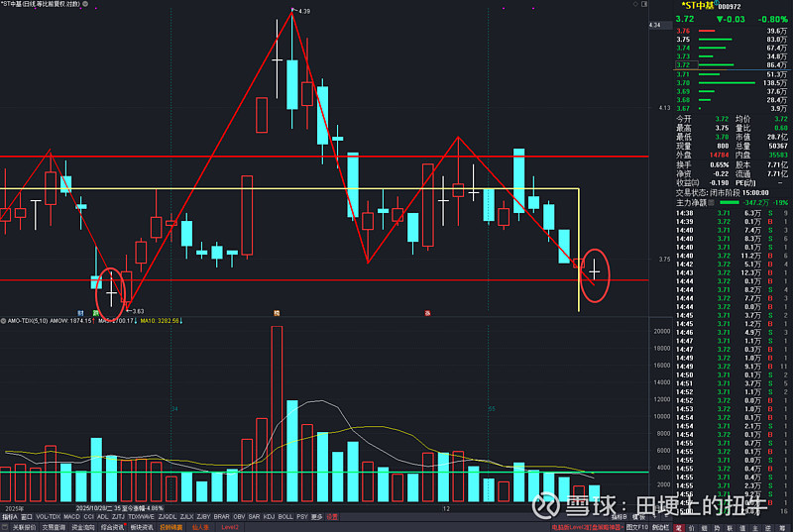This screenshot has height=532, width=793.
Task: Click the *ST中基 stock name header
Action: click(x=698, y=6)
